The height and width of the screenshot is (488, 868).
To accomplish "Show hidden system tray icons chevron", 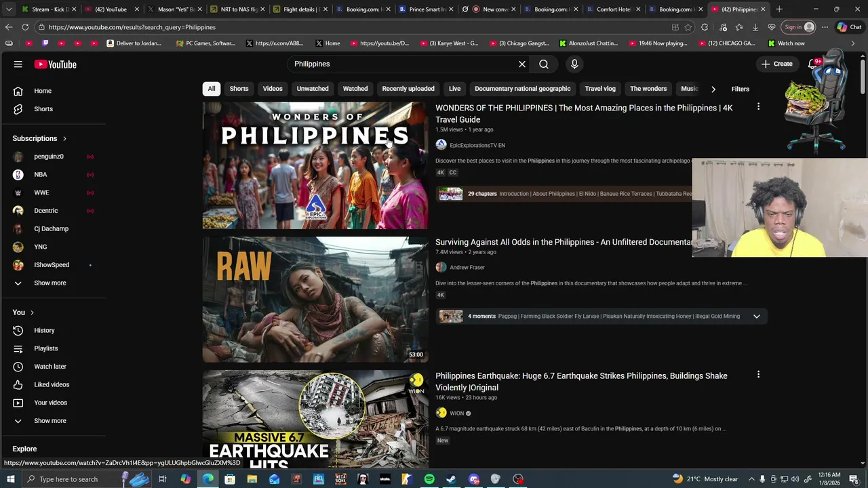I will click(x=751, y=479).
